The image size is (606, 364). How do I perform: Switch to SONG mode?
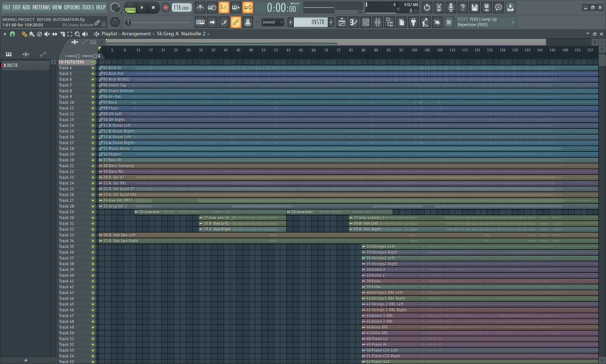tap(130, 11)
